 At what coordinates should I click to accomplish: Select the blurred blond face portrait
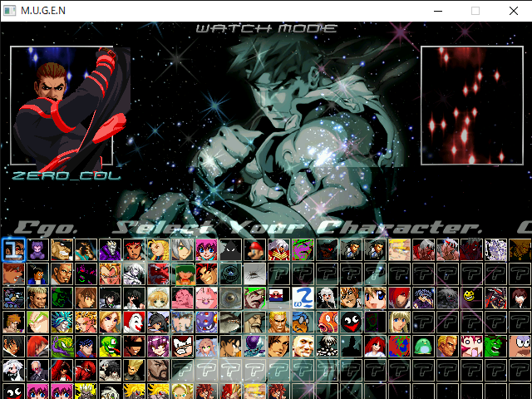coord(399,250)
